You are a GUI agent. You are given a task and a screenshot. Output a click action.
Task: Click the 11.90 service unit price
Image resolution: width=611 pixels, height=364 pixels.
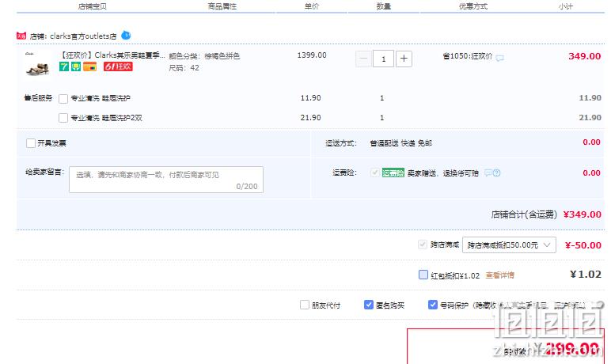pyautogui.click(x=310, y=98)
